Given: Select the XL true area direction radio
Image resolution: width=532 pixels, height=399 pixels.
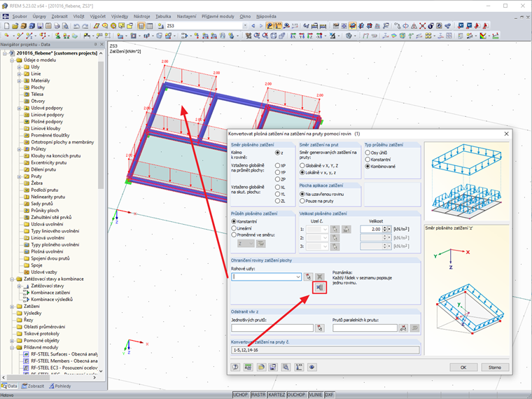Looking at the screenshot, I should point(277,188).
